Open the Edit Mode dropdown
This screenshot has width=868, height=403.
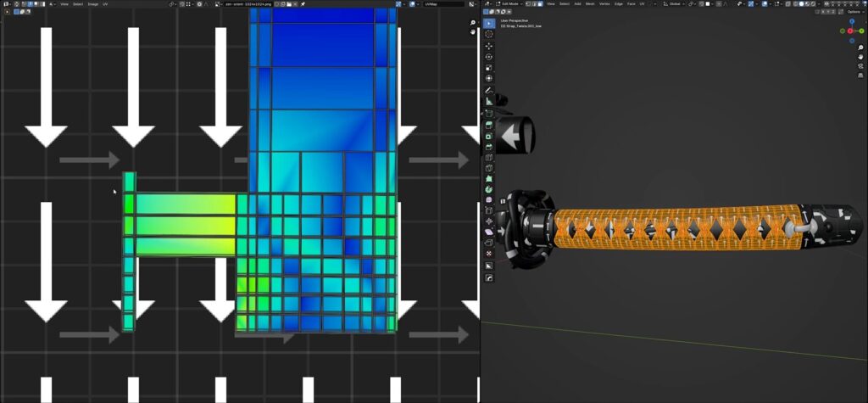point(508,4)
